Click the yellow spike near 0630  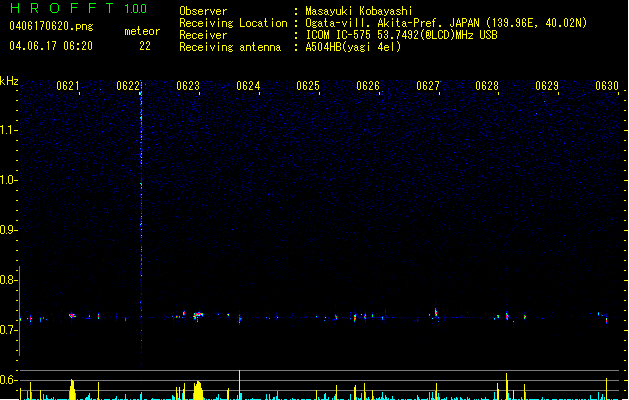[607, 389]
